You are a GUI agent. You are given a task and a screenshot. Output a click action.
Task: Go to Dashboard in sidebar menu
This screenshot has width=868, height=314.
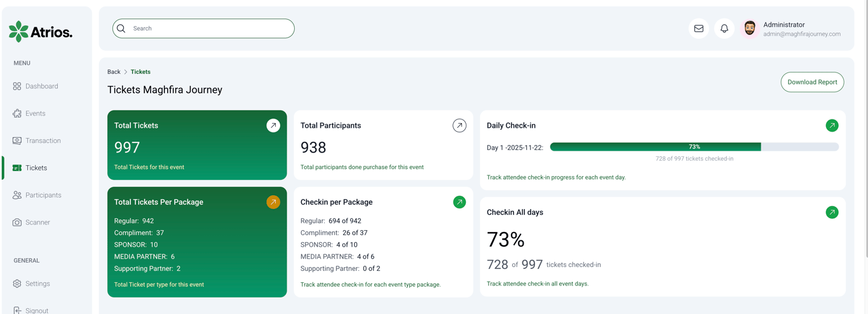pos(41,86)
